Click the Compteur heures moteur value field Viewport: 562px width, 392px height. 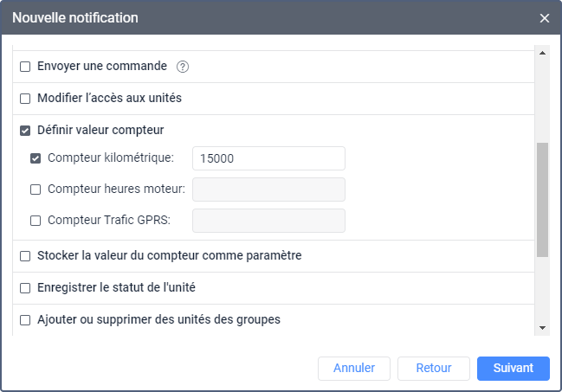tap(268, 190)
